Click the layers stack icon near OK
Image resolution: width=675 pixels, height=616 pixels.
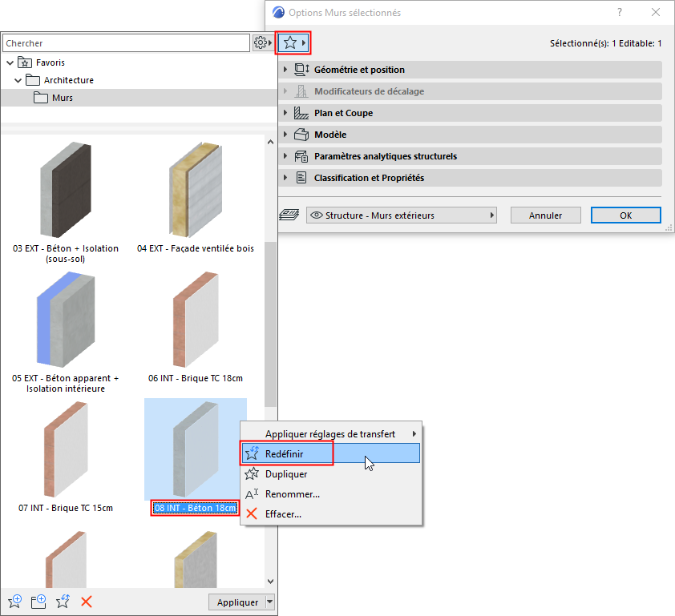290,215
